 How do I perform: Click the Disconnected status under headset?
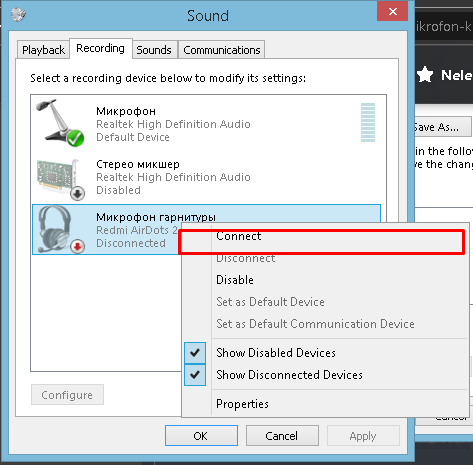point(131,243)
